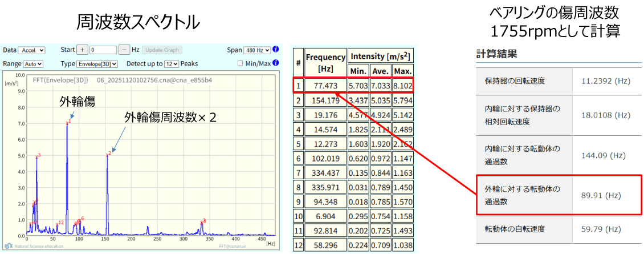This screenshot has width=644, height=254.
Task: Expand the Type Envelope[3D] dropdown
Action: click(x=97, y=64)
